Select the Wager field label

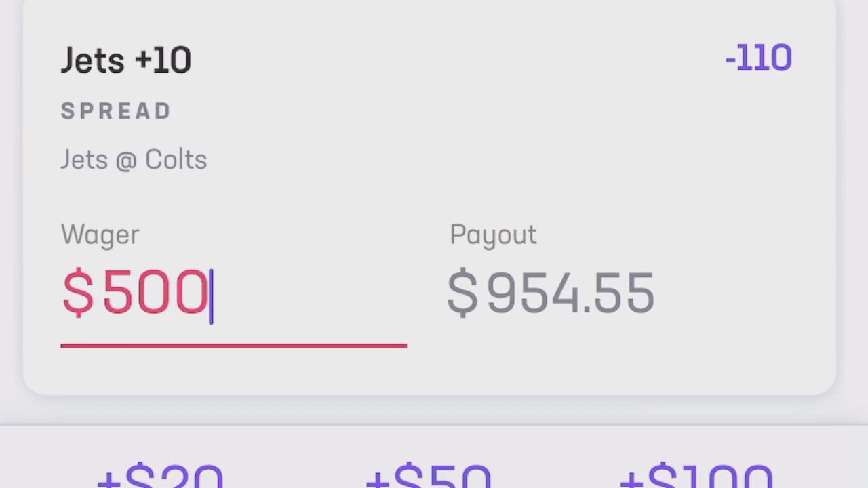pos(100,235)
